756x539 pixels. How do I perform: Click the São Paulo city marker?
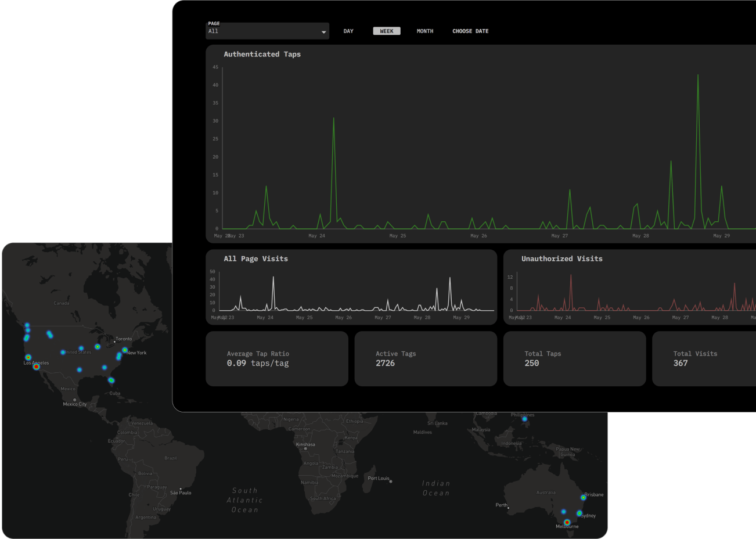(181, 488)
